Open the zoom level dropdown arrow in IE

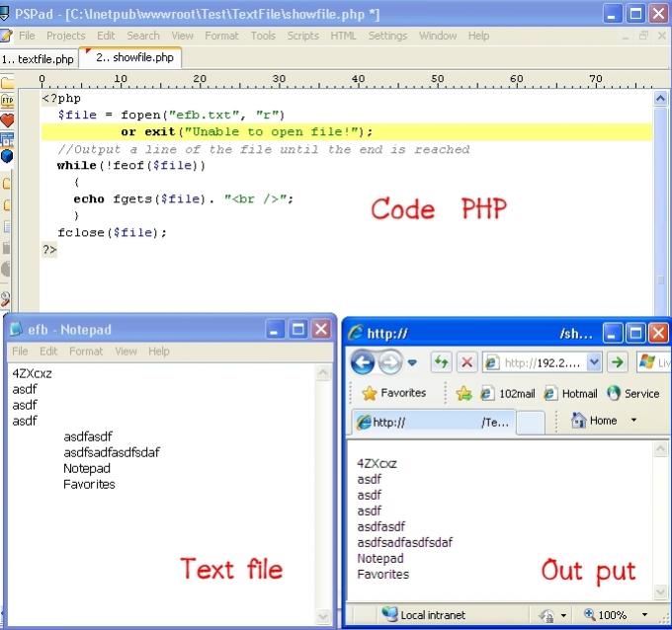point(644,615)
